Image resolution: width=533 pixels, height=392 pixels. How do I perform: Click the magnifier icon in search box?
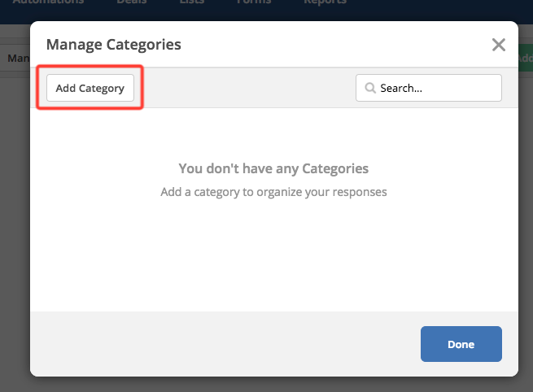tap(369, 88)
